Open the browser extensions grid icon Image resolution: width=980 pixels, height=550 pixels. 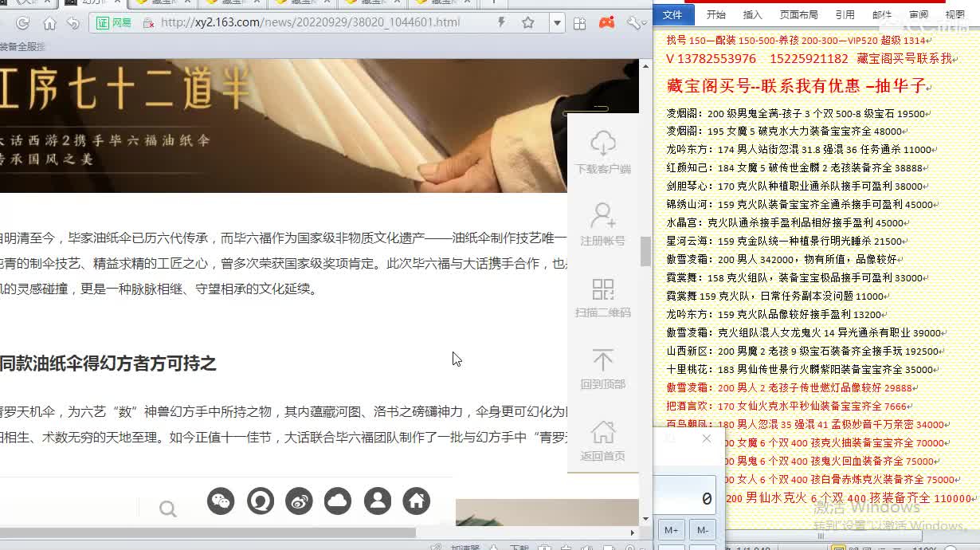(580, 23)
